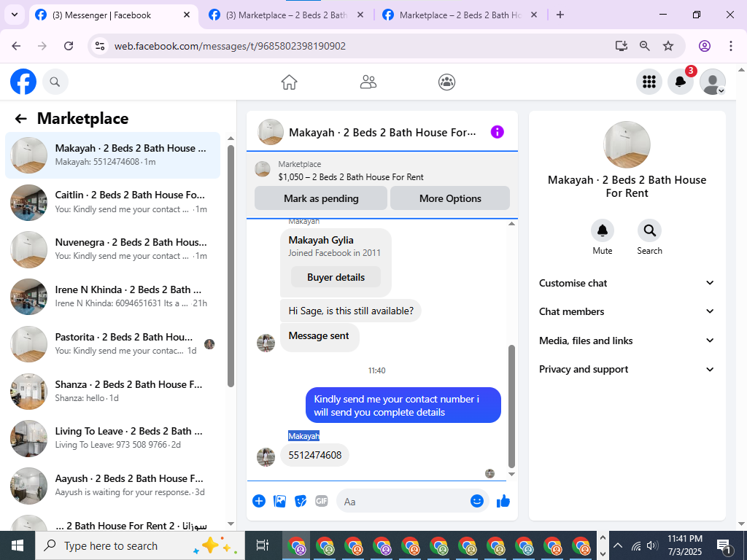Screen dimensions: 747x560
Task: Open Irene N Khinda conversation
Action: (x=113, y=296)
